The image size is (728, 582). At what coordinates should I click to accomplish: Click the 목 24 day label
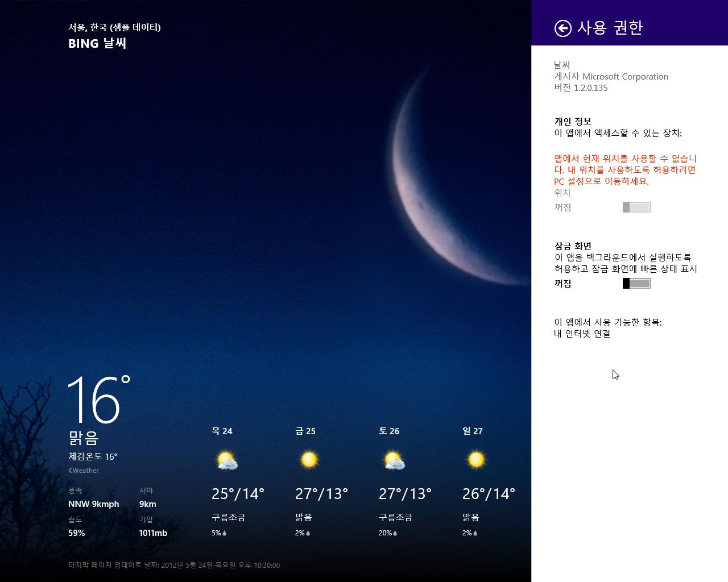[222, 431]
